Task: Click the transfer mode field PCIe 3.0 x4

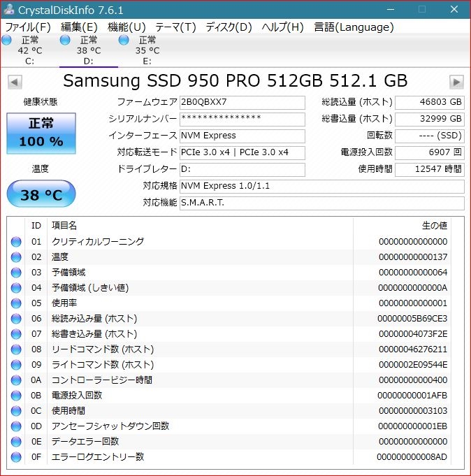Action: click(x=242, y=152)
